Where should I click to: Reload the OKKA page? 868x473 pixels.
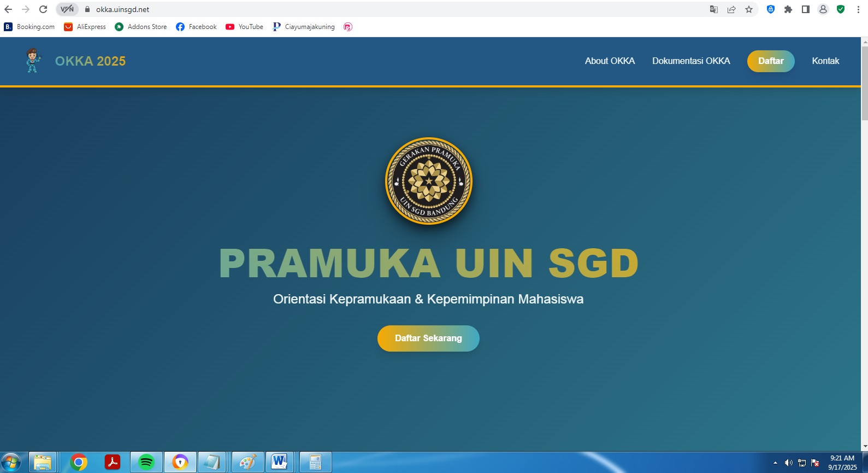point(43,9)
